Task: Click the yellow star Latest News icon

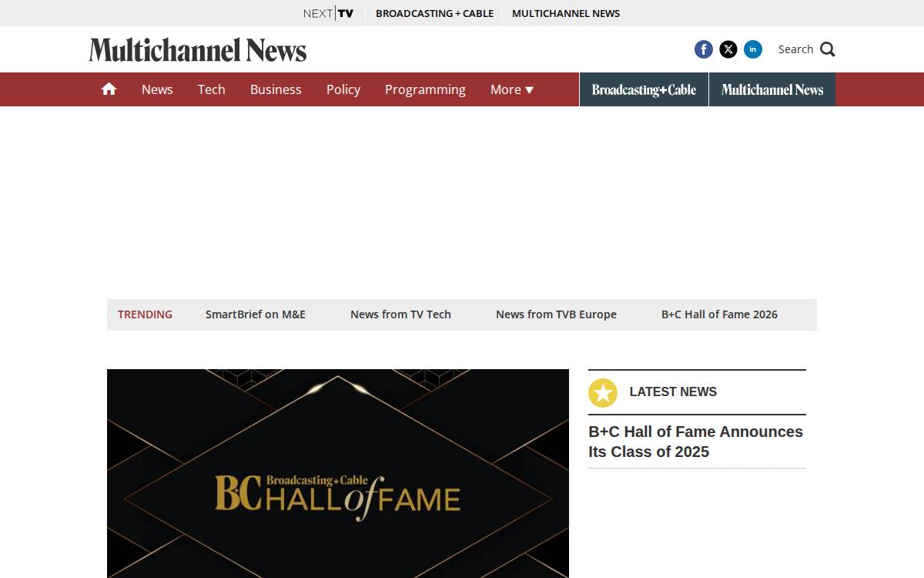Action: click(603, 393)
